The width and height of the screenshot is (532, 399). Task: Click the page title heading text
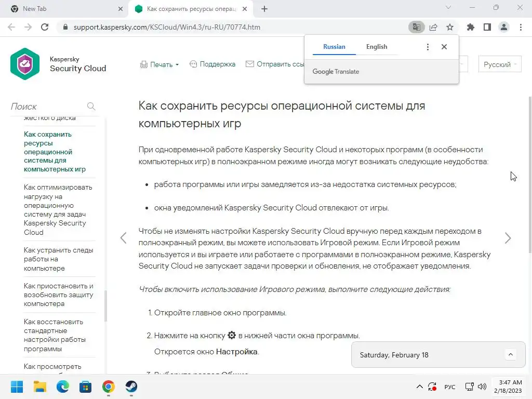click(x=282, y=114)
